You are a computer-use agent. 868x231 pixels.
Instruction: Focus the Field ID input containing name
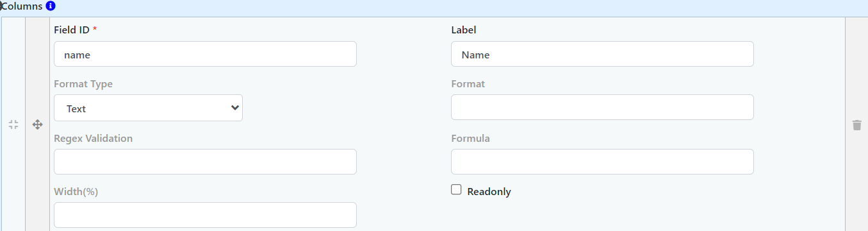click(x=205, y=54)
